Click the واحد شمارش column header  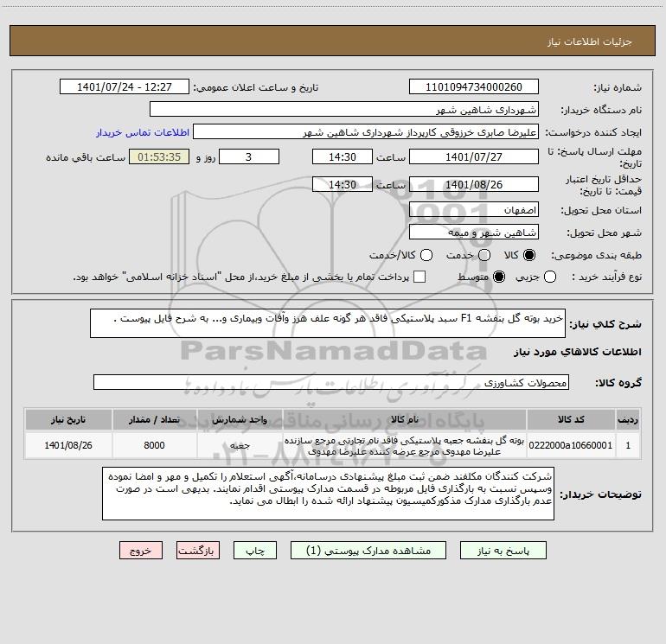pos(240,419)
